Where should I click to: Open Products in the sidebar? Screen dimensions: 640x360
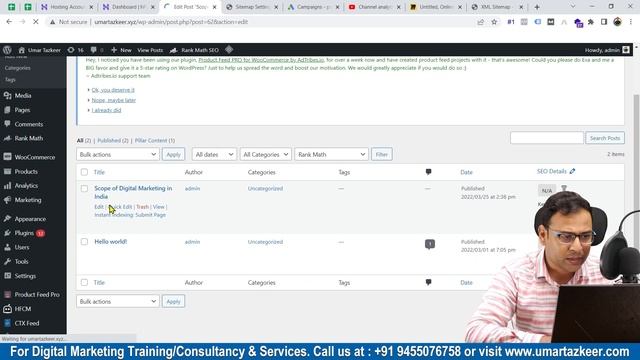(26, 171)
